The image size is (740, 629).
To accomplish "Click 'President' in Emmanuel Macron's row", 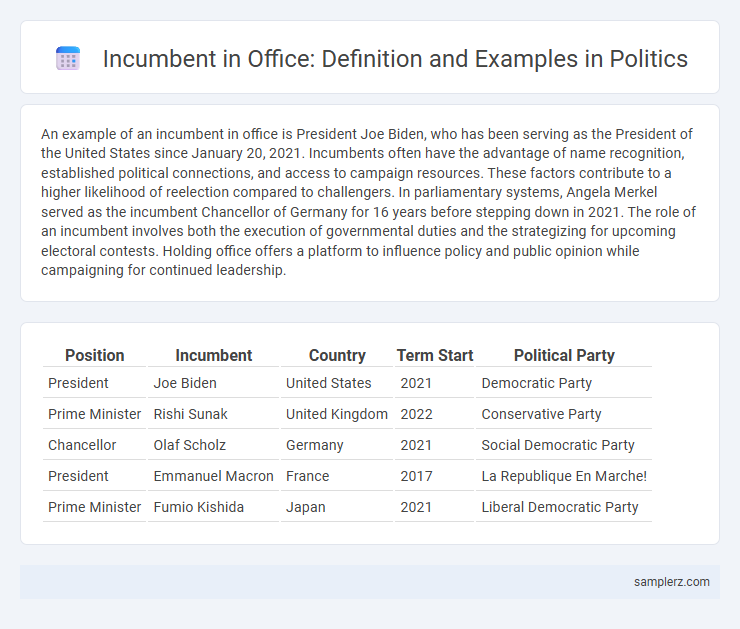I will coord(94,476).
